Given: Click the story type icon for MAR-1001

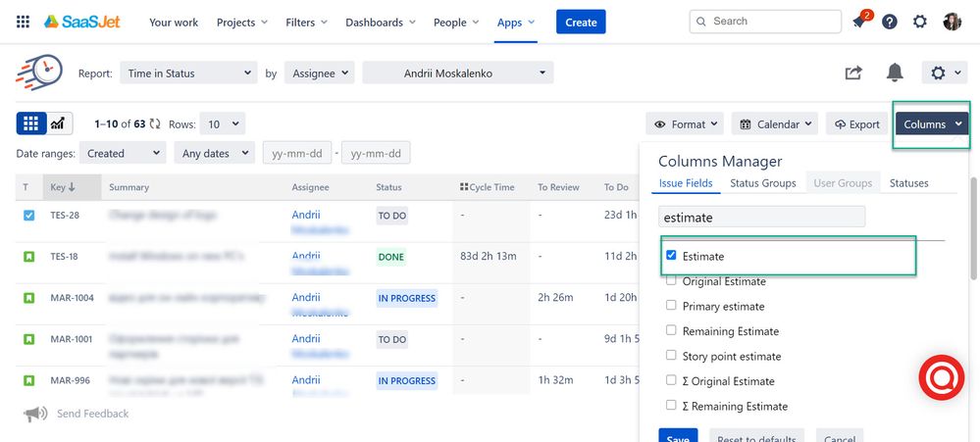Looking at the screenshot, I should 28,339.
